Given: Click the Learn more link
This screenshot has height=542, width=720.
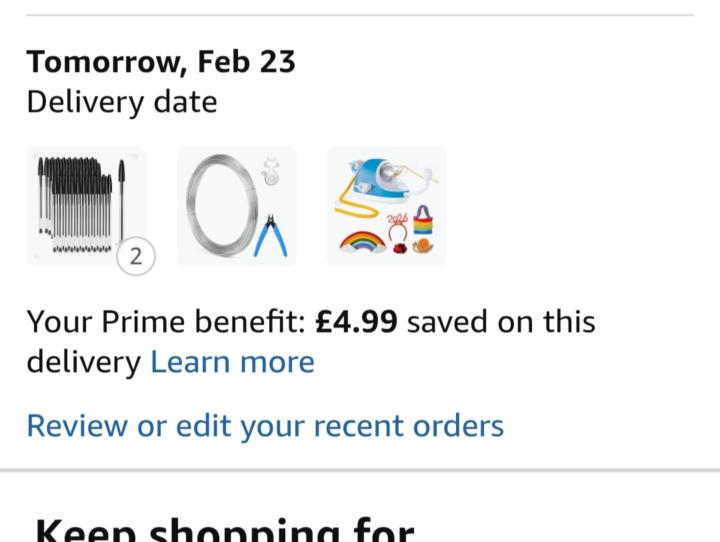Looking at the screenshot, I should [232, 362].
